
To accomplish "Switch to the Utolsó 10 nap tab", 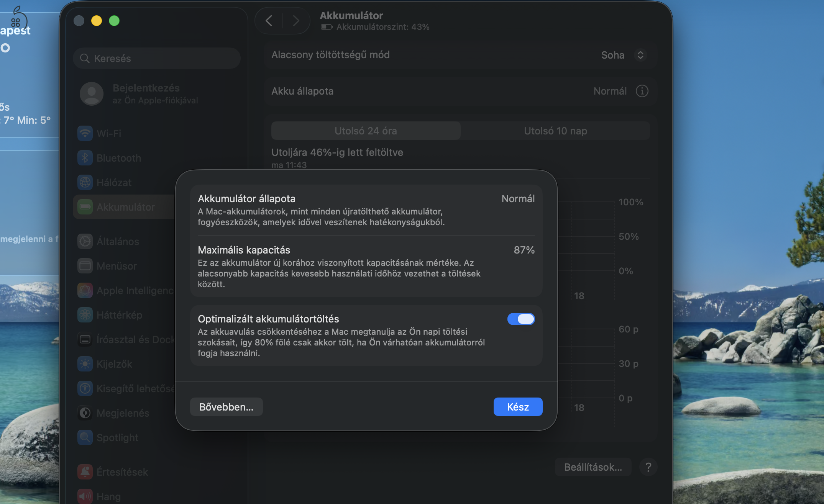I will pos(555,131).
